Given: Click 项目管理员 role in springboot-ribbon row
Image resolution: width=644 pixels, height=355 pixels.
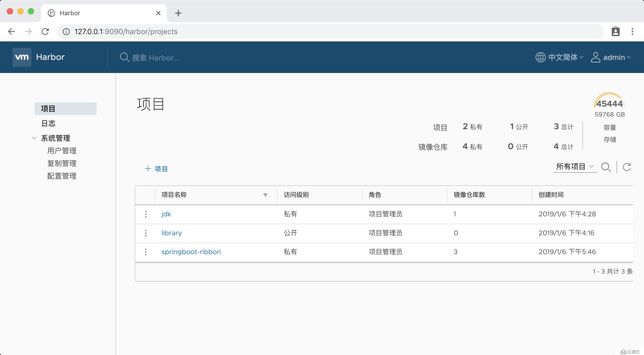Looking at the screenshot, I should pos(385,252).
